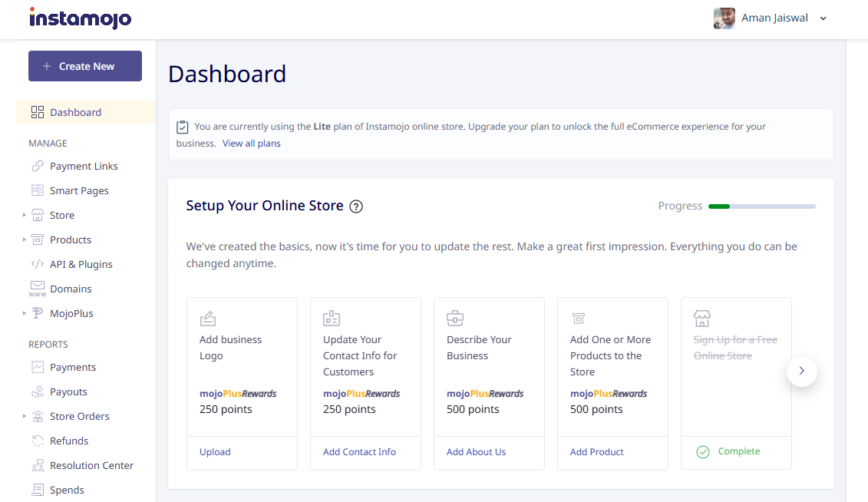Open the Spends report

(x=67, y=490)
